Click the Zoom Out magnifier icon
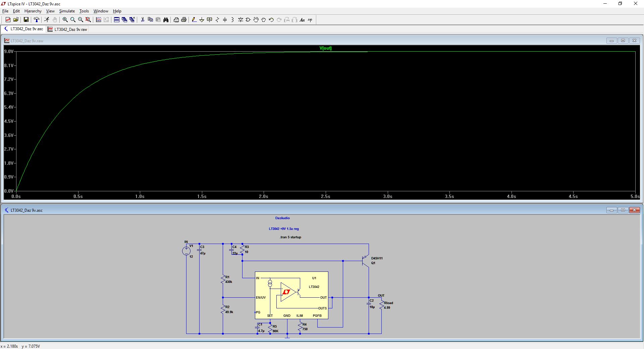 80,20
